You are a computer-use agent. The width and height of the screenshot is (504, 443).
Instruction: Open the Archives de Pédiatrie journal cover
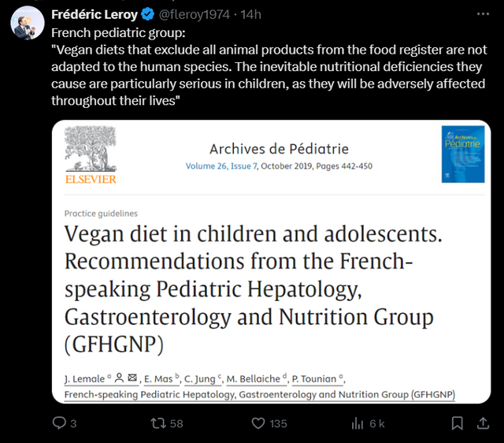[463, 154]
